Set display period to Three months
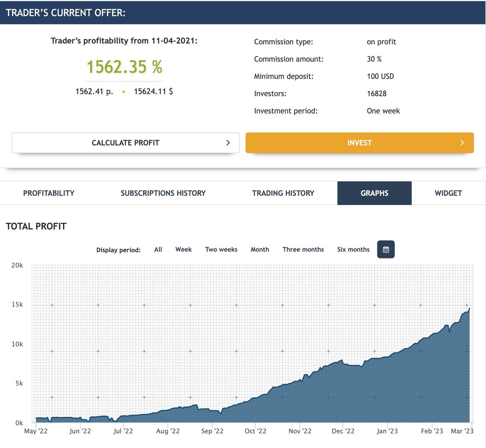The height and width of the screenshot is (448, 486). pos(303,250)
